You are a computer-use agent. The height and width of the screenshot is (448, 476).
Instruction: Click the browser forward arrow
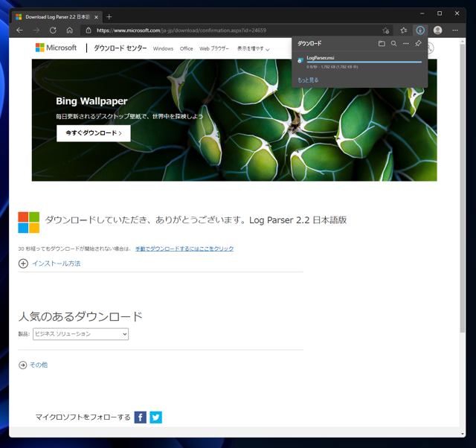point(36,30)
